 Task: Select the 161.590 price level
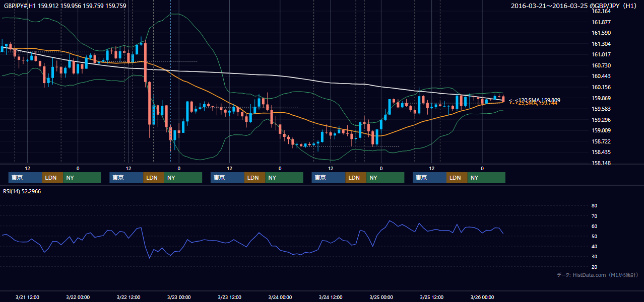pyautogui.click(x=601, y=33)
